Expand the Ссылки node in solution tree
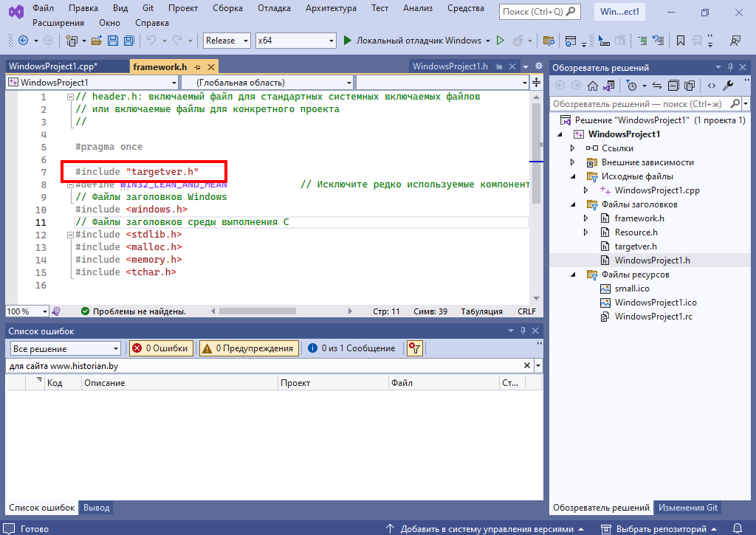 [573, 148]
